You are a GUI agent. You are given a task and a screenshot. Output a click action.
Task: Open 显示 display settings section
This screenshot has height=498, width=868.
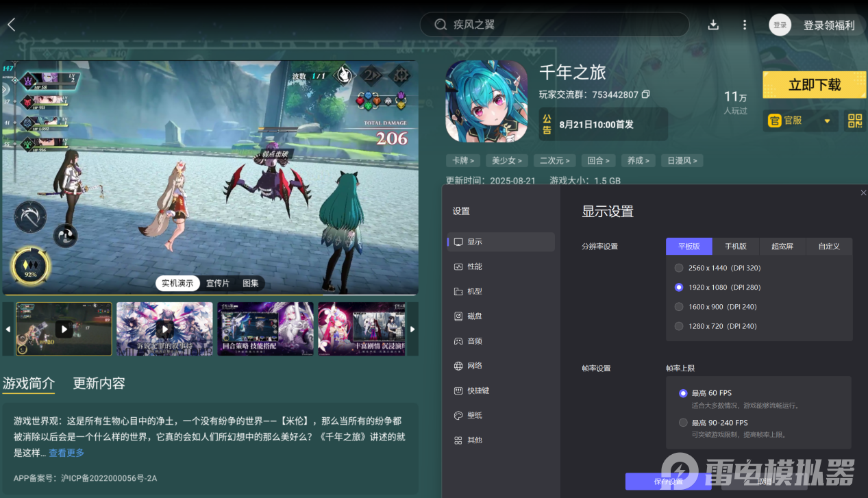(x=501, y=242)
